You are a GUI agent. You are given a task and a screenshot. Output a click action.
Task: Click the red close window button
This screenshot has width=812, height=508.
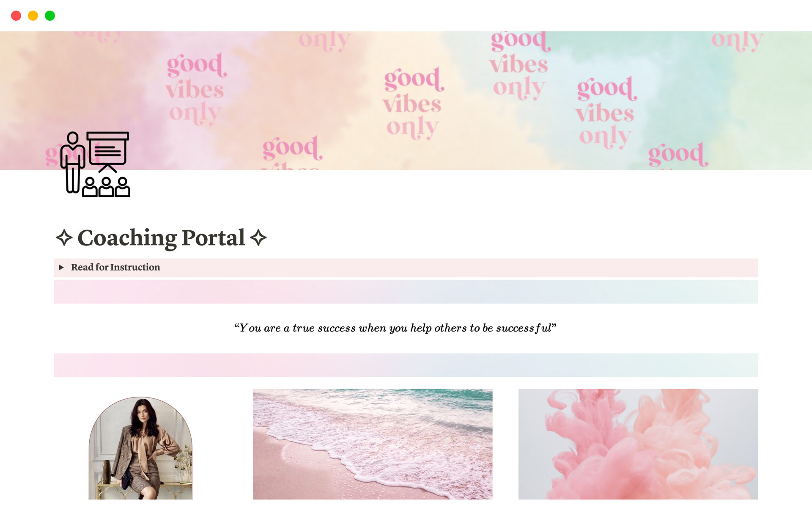coord(16,16)
